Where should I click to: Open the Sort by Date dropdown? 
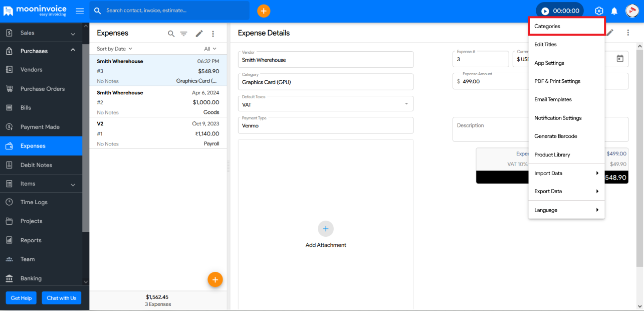114,49
